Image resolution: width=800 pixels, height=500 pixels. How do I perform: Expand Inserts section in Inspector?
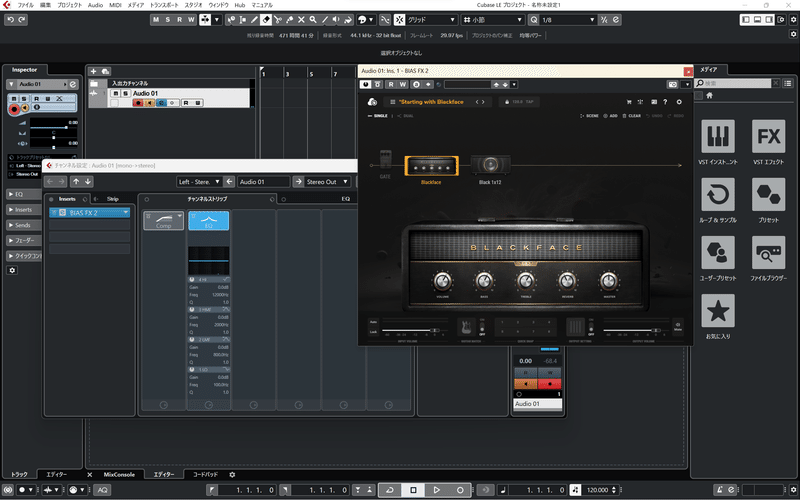[x=22, y=210]
